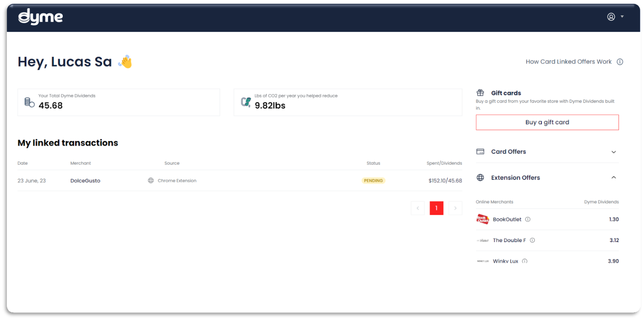Open the account dropdown arrow in header

(622, 17)
